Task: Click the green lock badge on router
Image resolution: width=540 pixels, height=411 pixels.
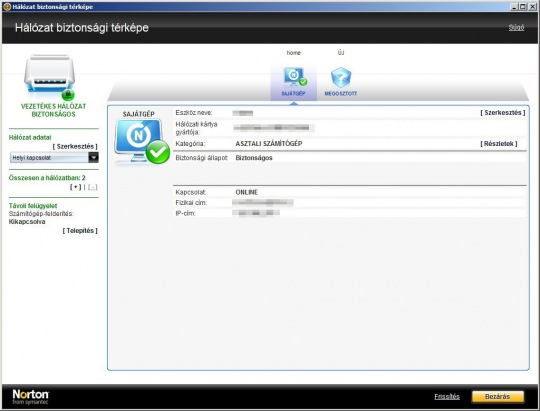Action: point(68,94)
